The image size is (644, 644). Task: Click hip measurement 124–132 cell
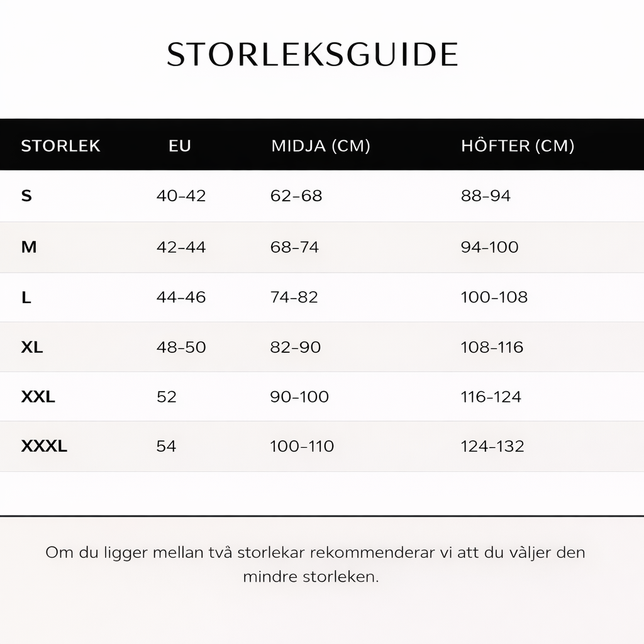pos(492,447)
